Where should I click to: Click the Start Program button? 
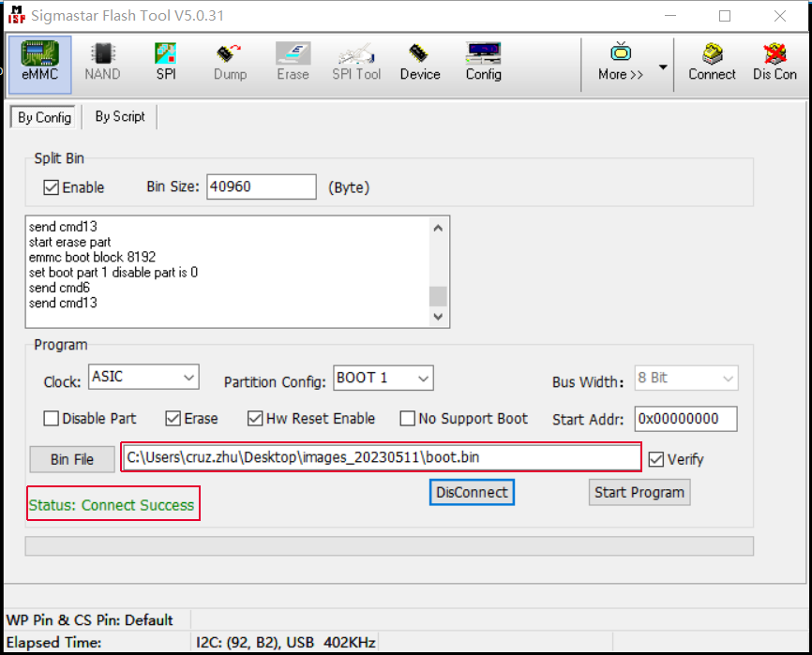coord(639,492)
